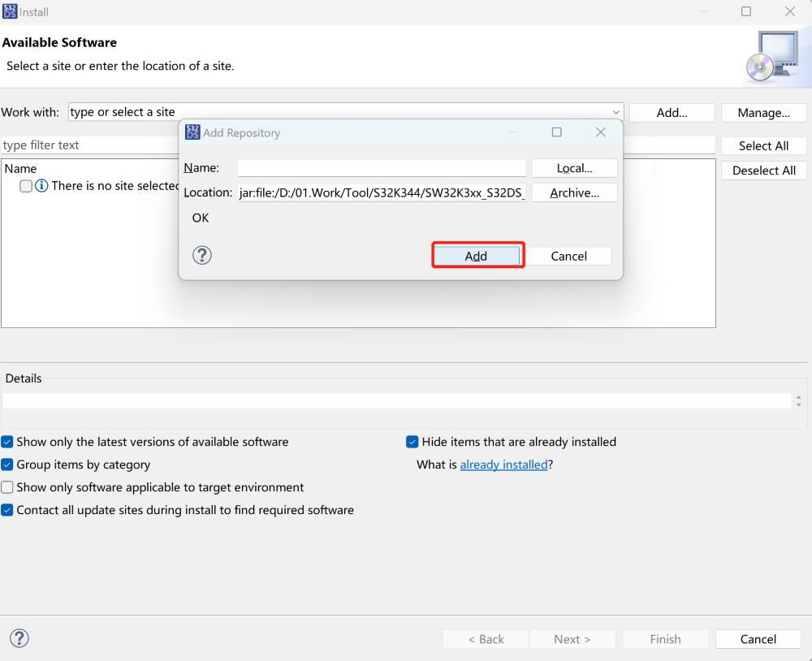The height and width of the screenshot is (661, 812).
Task: Click the Details text area
Action: coord(396,400)
